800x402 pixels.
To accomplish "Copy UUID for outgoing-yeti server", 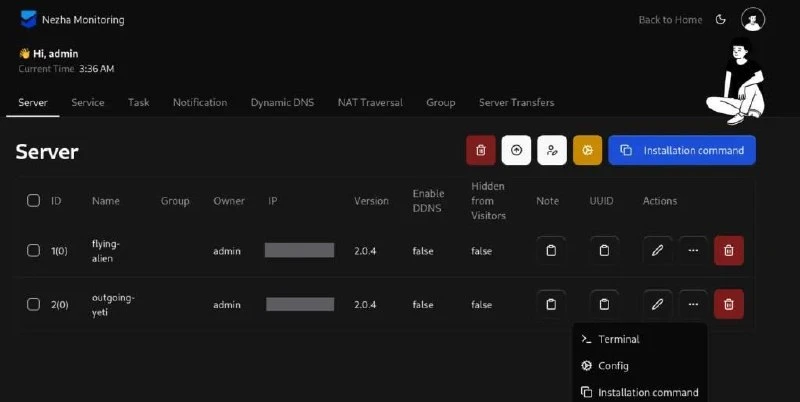I will (604, 304).
